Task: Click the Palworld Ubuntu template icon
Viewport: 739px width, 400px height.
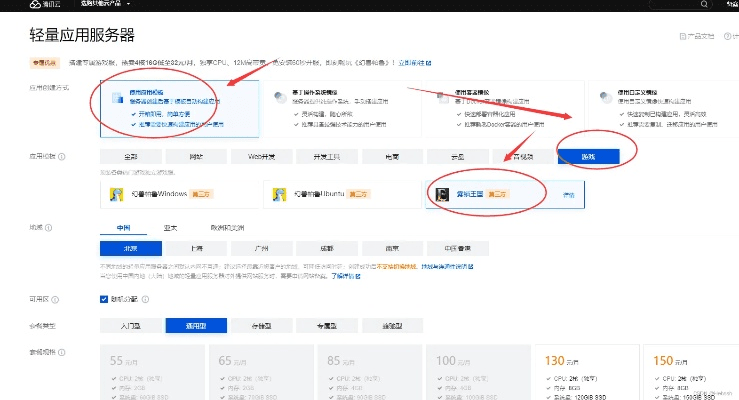Action: tap(279, 194)
